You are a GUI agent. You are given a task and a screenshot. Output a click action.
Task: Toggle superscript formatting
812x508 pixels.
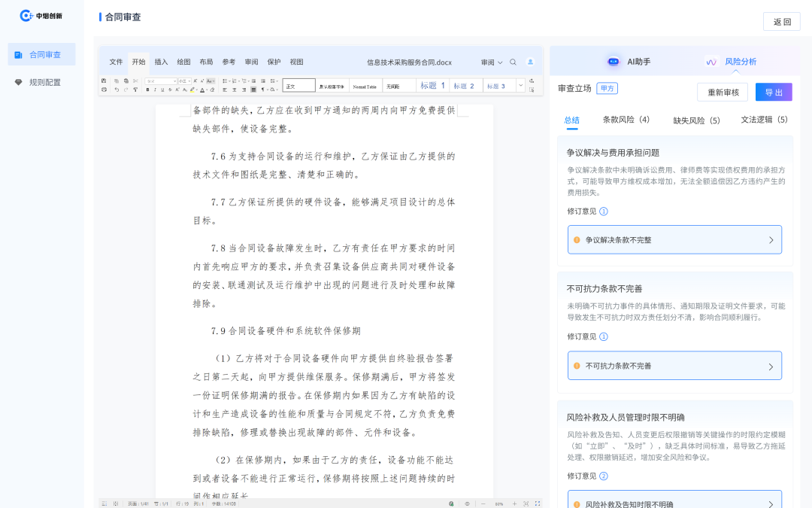[x=177, y=90]
